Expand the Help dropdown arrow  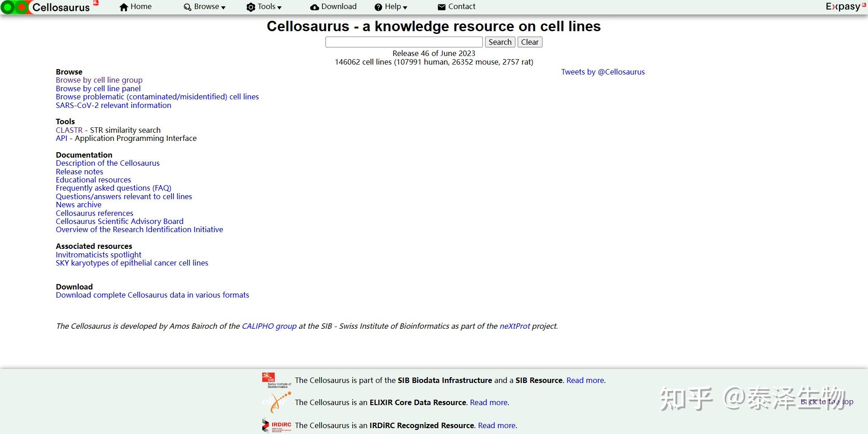(405, 8)
